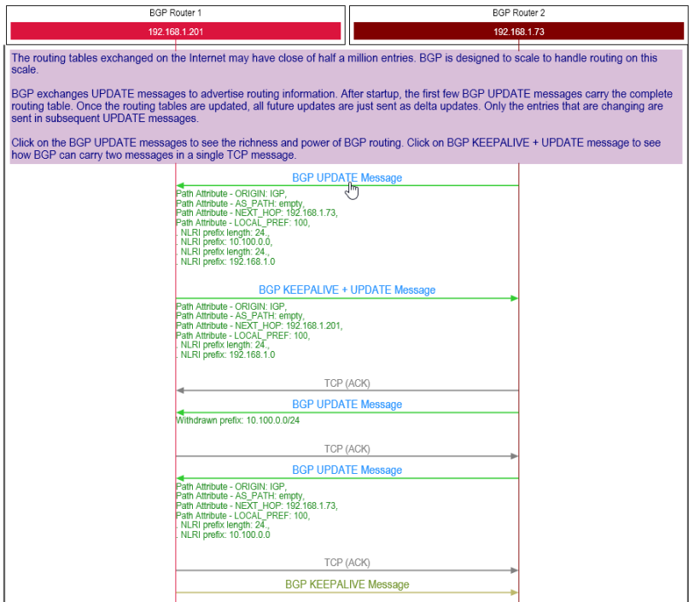Click TCP (ACK) label directly below Withdrawn prefix line

click(x=347, y=449)
